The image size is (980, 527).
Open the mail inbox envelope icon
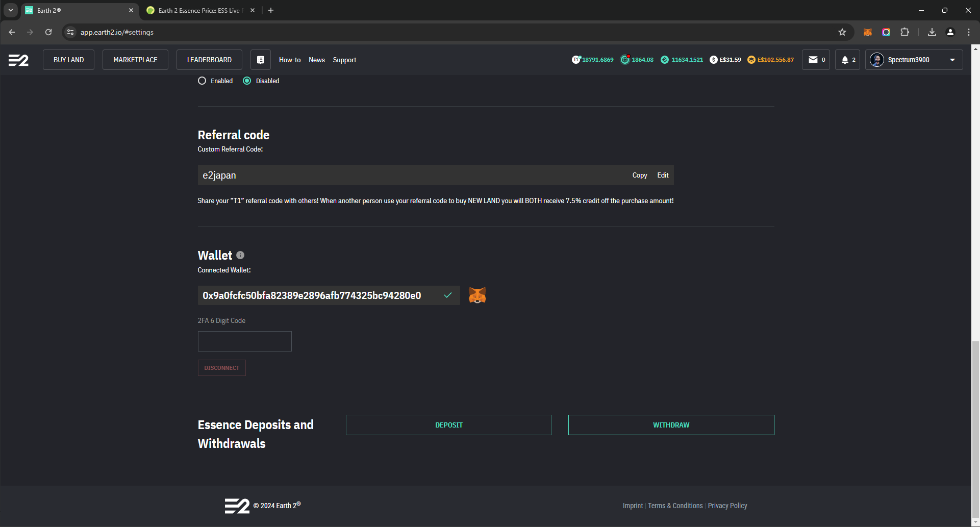813,60
